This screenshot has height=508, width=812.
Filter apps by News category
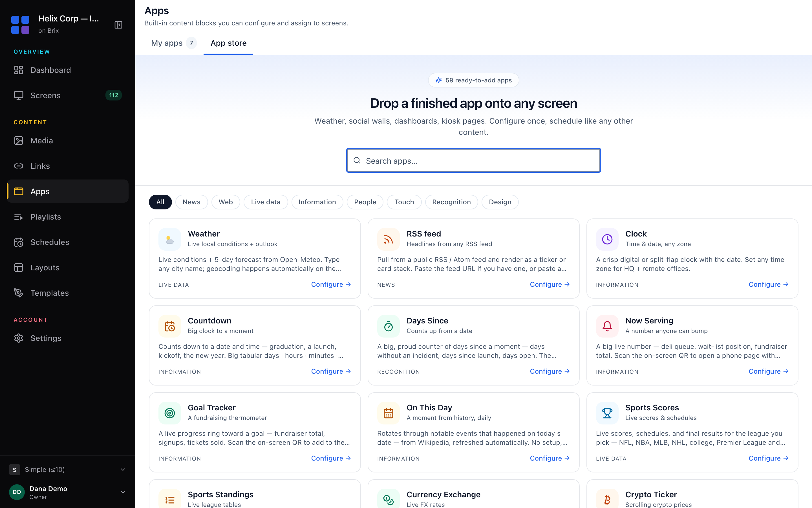pyautogui.click(x=192, y=202)
